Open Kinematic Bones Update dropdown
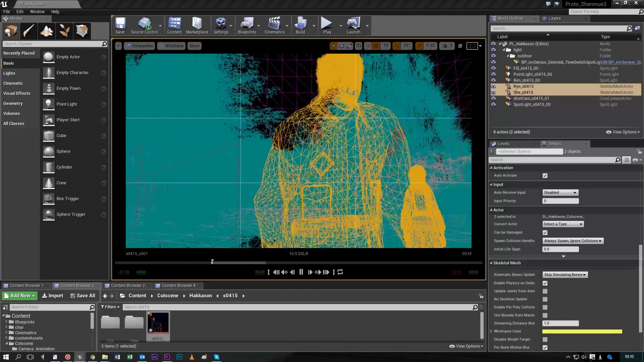644x362 pixels. click(565, 274)
